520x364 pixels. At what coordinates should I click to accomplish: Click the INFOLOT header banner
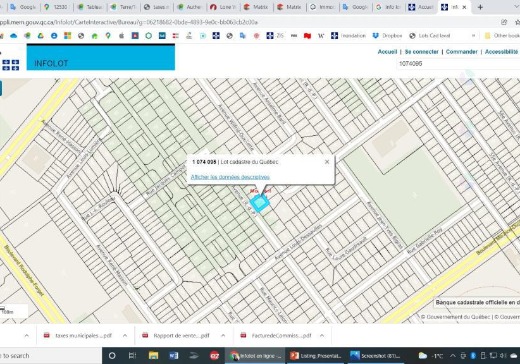click(x=101, y=57)
